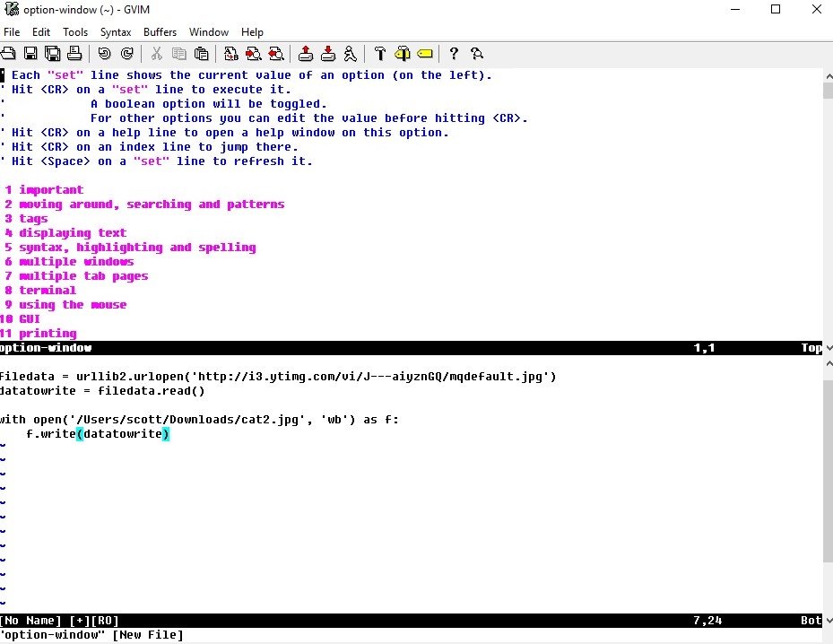This screenshot has width=833, height=644.
Task: Click the Find Previous toolbar icon
Action: click(x=275, y=53)
